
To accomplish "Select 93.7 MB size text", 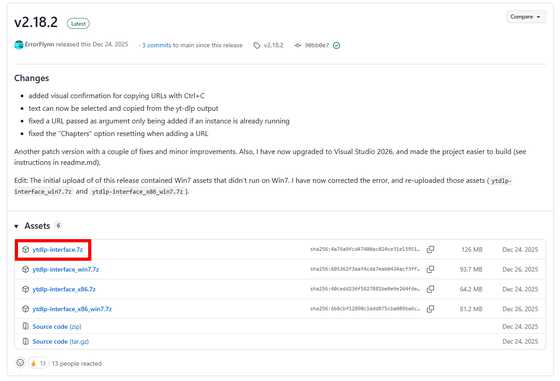I will [471, 269].
